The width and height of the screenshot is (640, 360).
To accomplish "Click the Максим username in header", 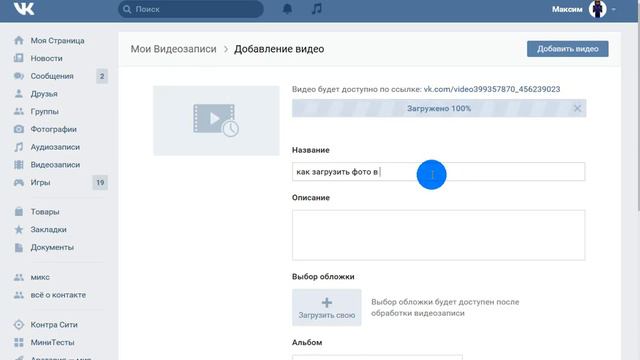I will [567, 9].
